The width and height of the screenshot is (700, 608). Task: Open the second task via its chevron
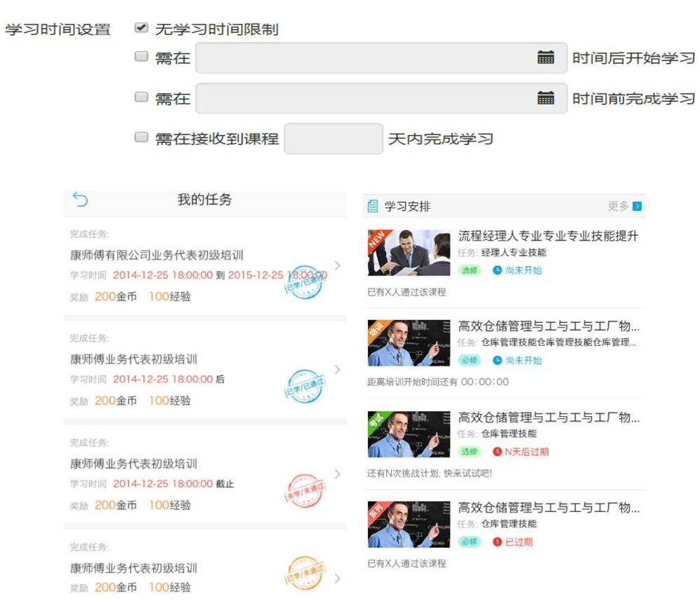pyautogui.click(x=338, y=369)
